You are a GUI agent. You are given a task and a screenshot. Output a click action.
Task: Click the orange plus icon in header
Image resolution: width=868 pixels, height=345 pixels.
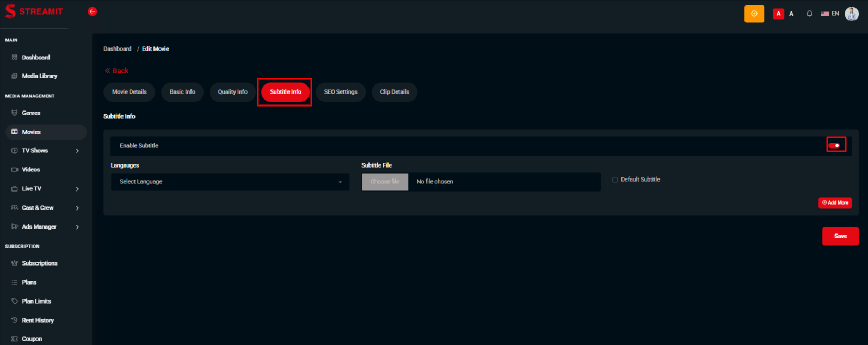click(x=754, y=14)
